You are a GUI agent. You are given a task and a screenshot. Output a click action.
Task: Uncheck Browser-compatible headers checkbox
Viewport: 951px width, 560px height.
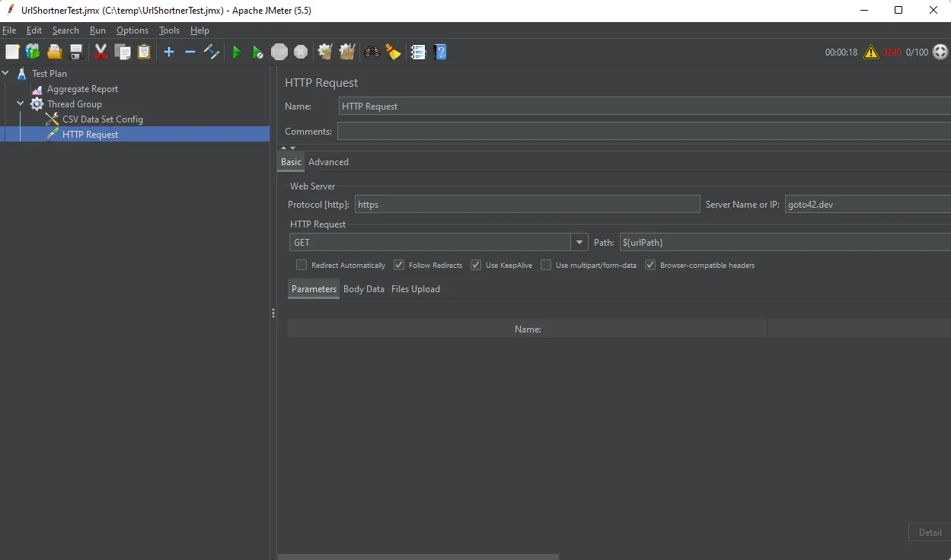point(650,265)
